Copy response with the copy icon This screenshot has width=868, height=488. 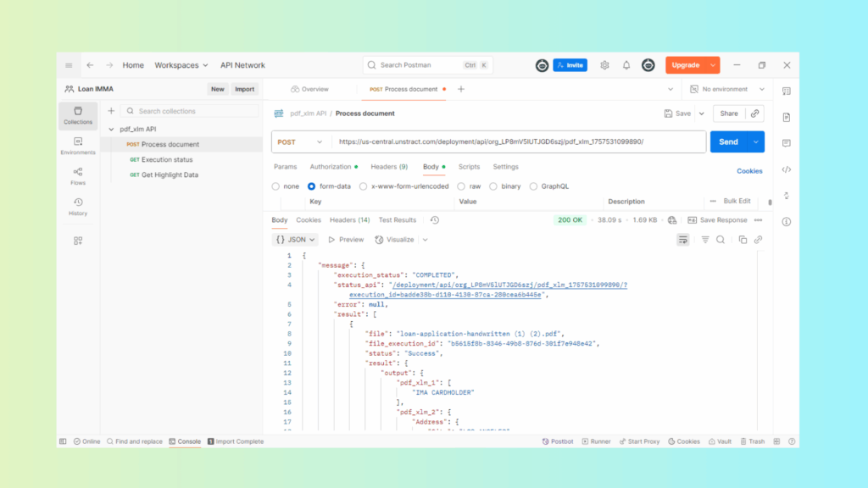pyautogui.click(x=743, y=240)
